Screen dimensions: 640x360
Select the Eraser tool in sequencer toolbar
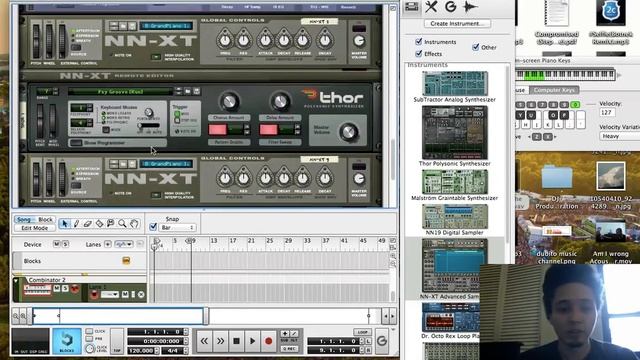(x=87, y=224)
